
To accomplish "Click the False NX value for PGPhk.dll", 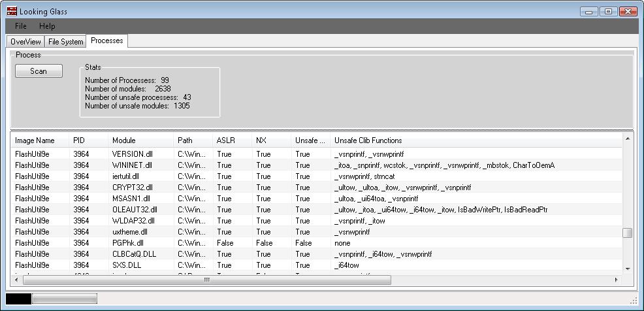I will [264, 243].
